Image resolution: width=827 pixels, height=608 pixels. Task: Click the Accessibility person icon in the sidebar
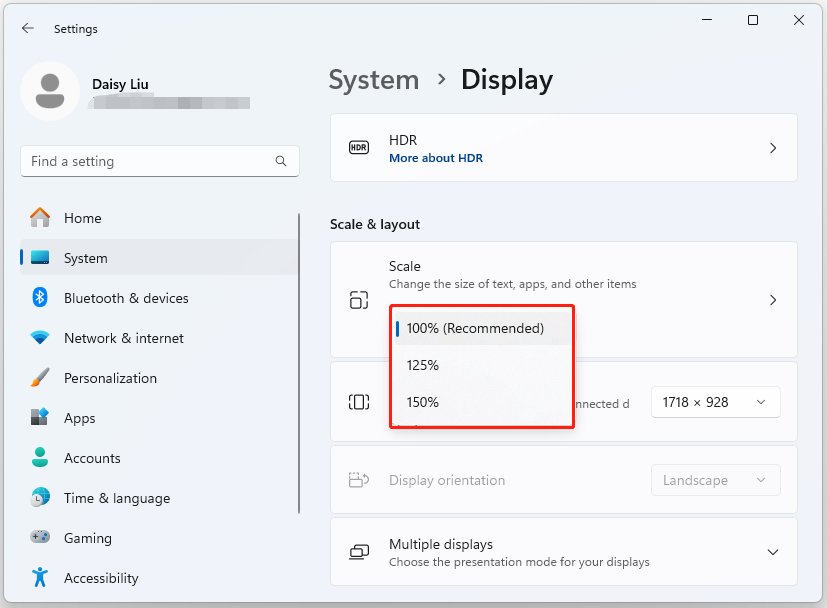point(38,578)
